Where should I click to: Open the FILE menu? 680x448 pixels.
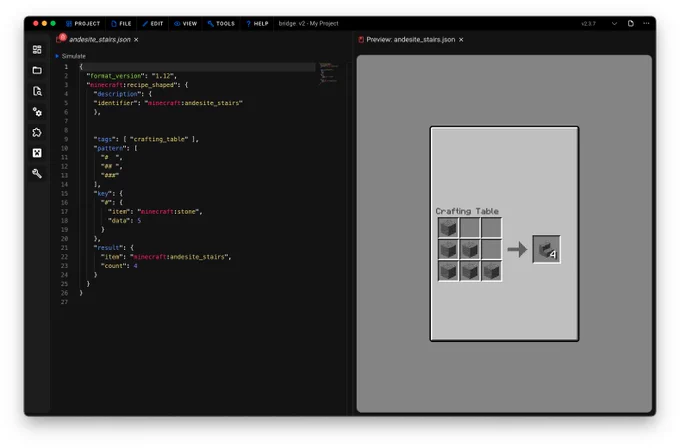click(x=121, y=23)
